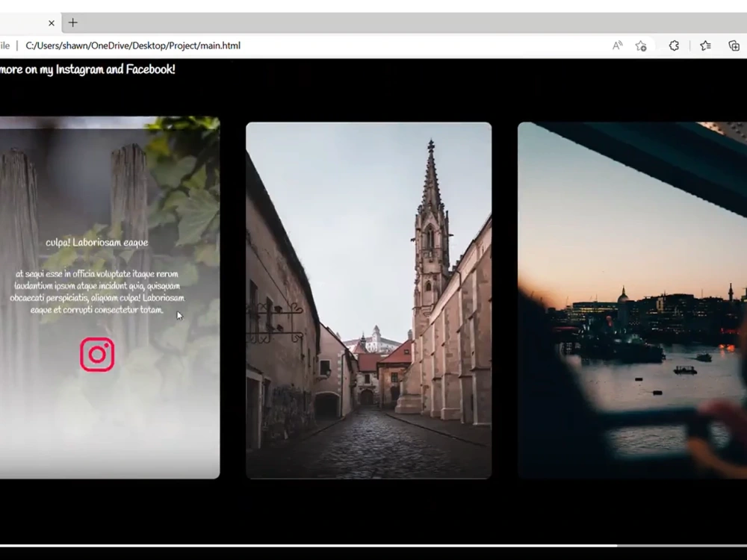Switch to the main.html browser tab
The image size is (747, 560).
pyautogui.click(x=22, y=23)
